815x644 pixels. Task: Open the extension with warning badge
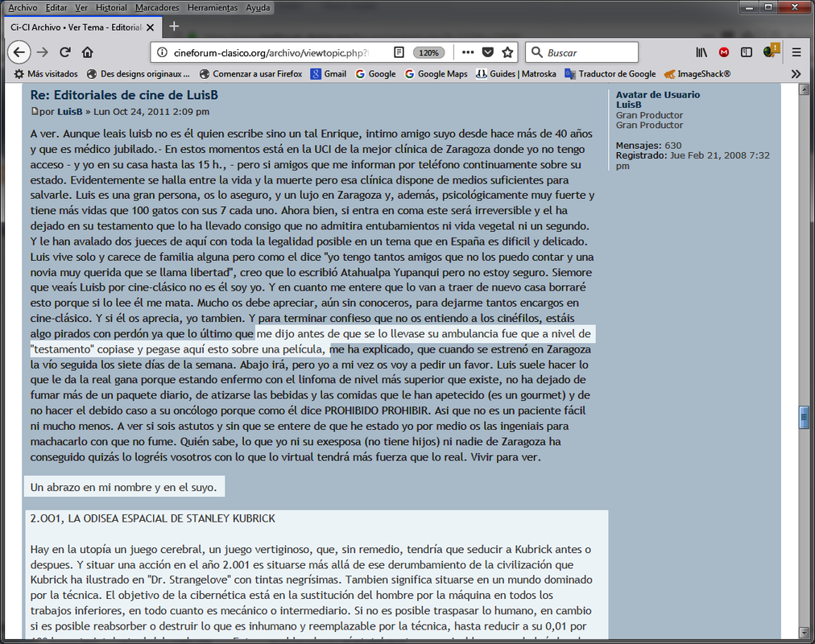[772, 51]
